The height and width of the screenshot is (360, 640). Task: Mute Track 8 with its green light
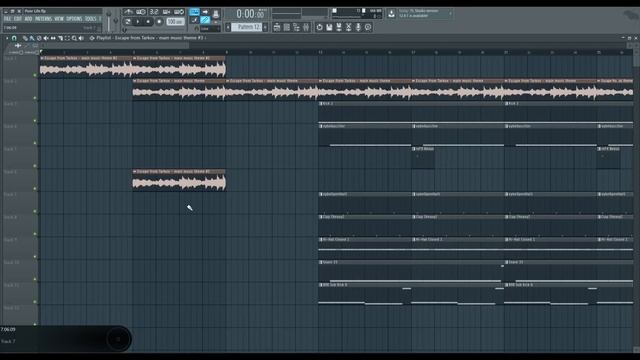point(35,234)
